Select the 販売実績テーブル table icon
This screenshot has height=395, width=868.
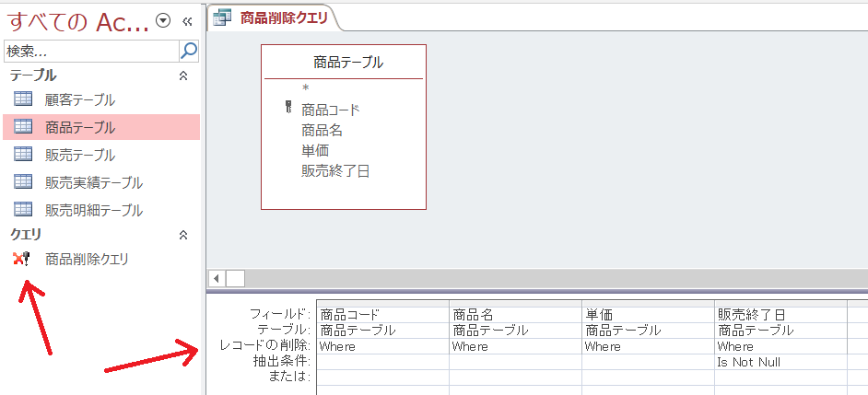tap(23, 181)
